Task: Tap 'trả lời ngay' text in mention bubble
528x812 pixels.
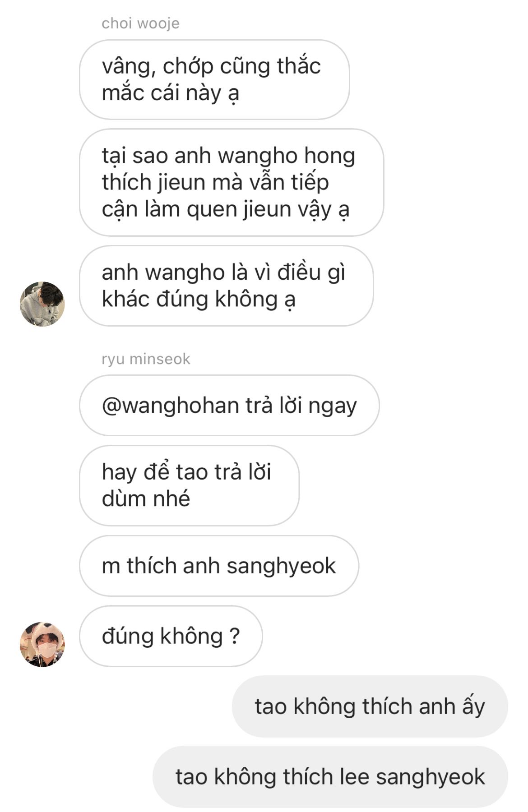Action: coord(301,406)
